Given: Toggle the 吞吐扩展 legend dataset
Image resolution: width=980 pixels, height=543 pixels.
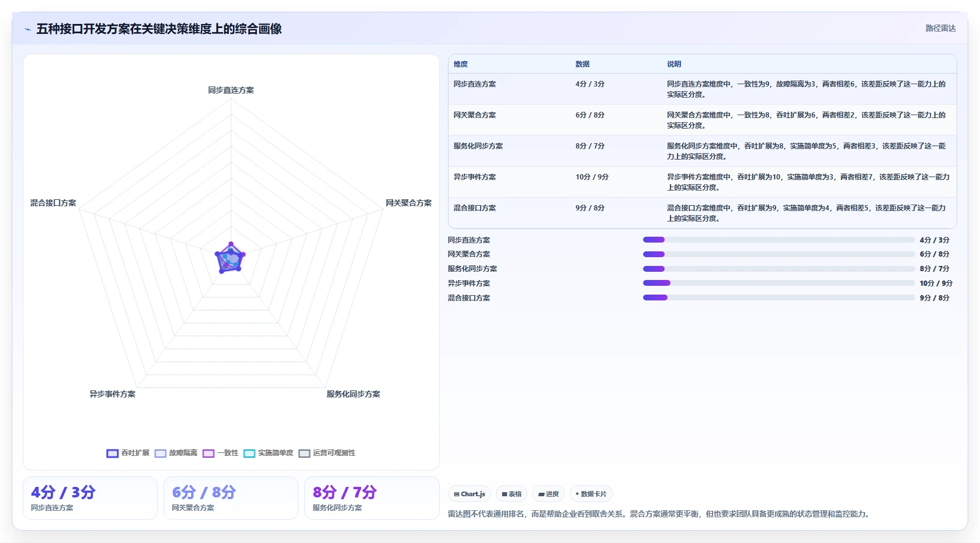Looking at the screenshot, I should [x=128, y=453].
